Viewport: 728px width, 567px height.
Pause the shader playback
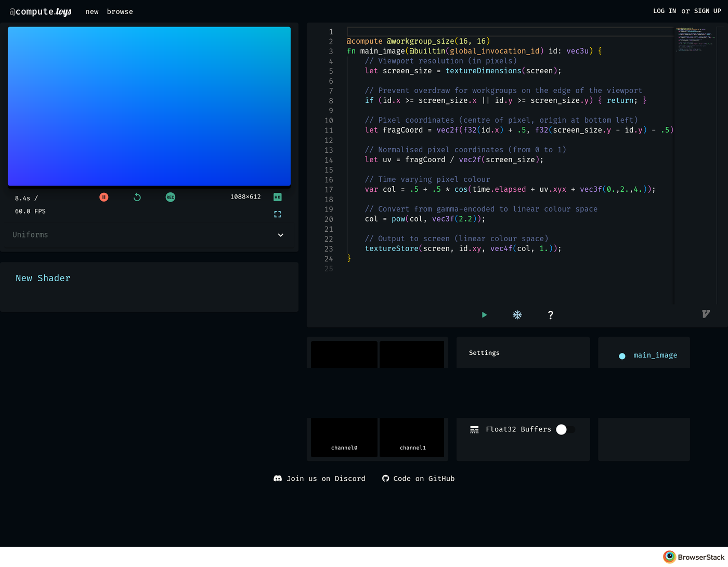[x=104, y=197]
